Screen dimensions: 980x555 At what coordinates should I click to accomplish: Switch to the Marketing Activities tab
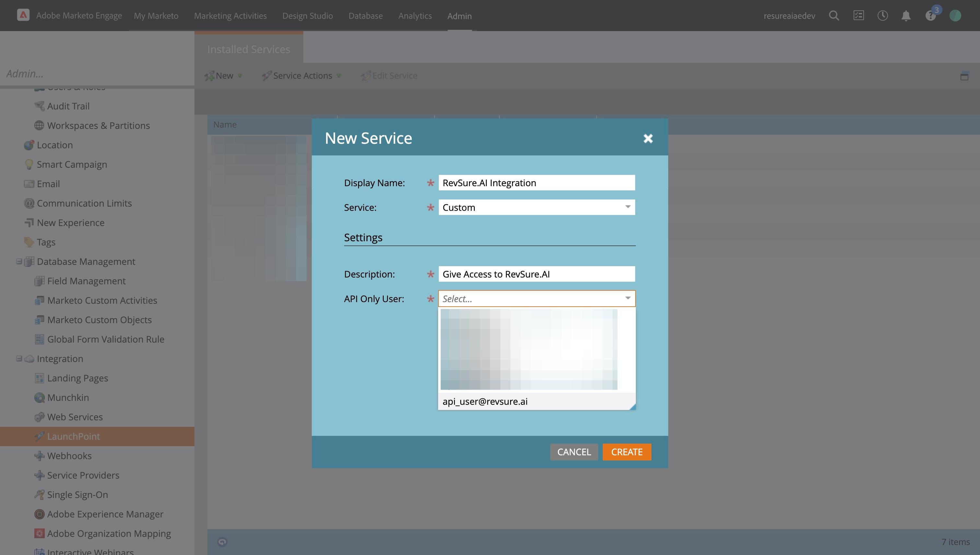tap(230, 16)
